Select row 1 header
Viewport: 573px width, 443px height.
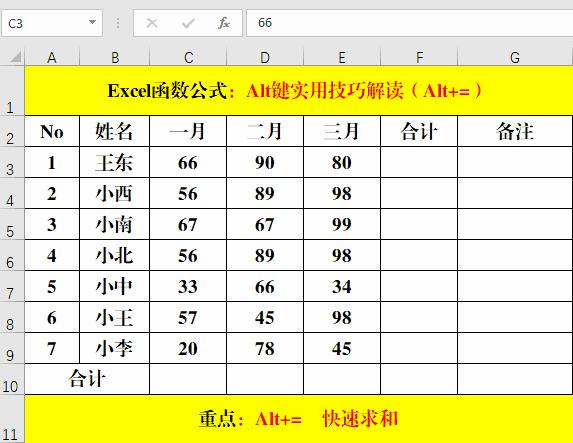click(x=12, y=91)
